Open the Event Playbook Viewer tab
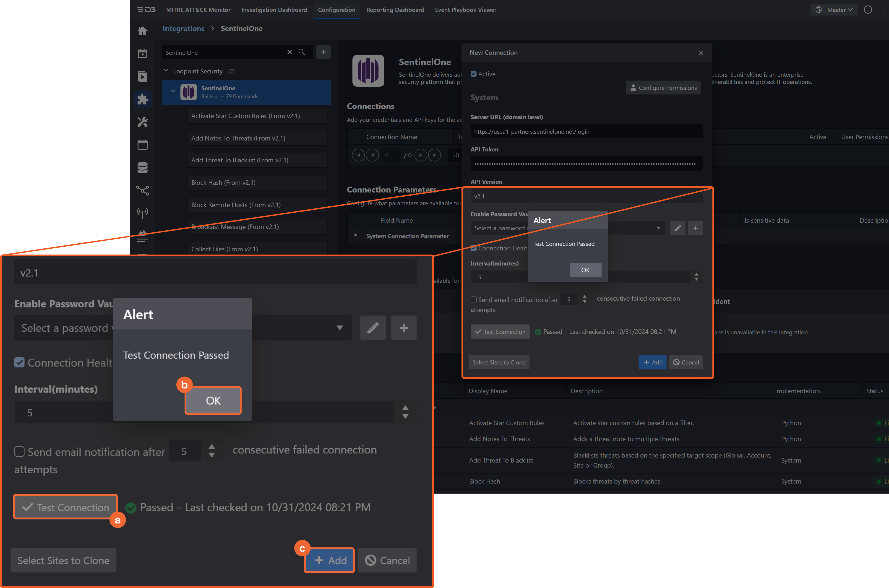Image resolution: width=889 pixels, height=588 pixels. pyautogui.click(x=465, y=10)
